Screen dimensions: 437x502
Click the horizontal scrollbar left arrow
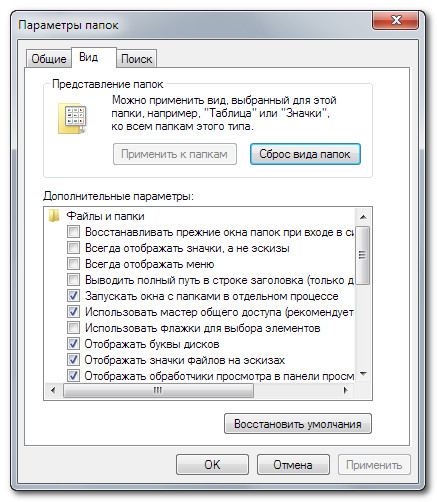coord(53,390)
